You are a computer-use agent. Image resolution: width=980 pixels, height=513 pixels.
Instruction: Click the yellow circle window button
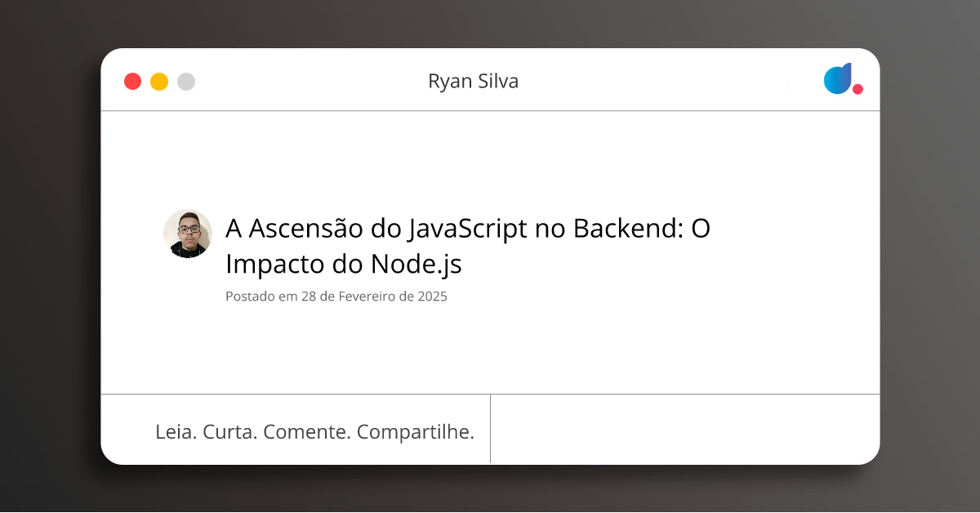159,82
